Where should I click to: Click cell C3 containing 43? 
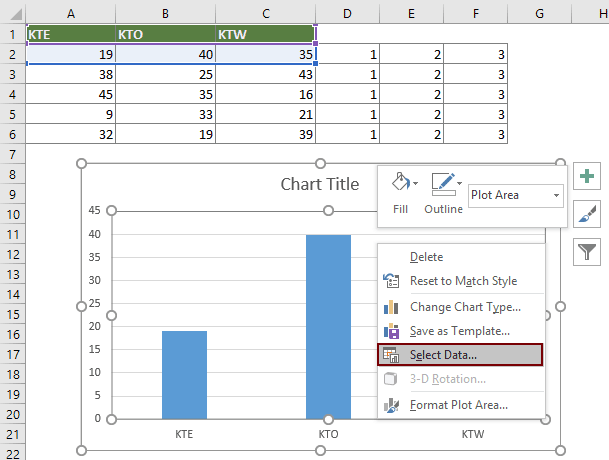tap(266, 74)
